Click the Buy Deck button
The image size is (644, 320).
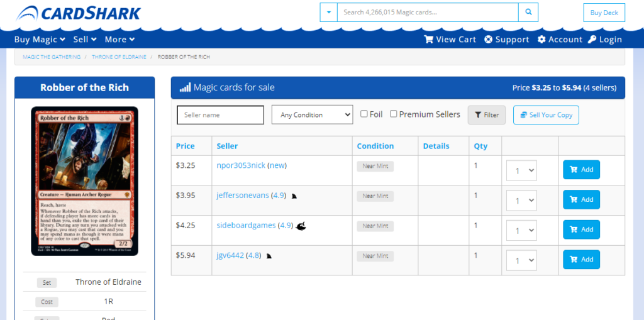604,13
